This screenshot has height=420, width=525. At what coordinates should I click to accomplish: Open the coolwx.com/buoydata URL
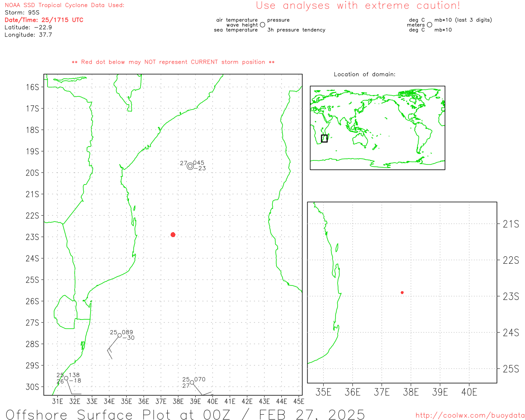click(470, 415)
